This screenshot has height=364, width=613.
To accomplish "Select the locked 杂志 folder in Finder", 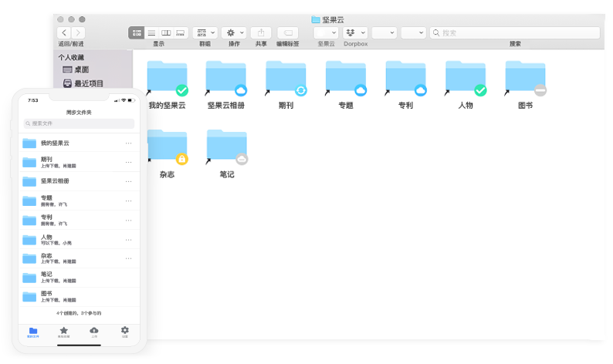I will click(x=167, y=153).
